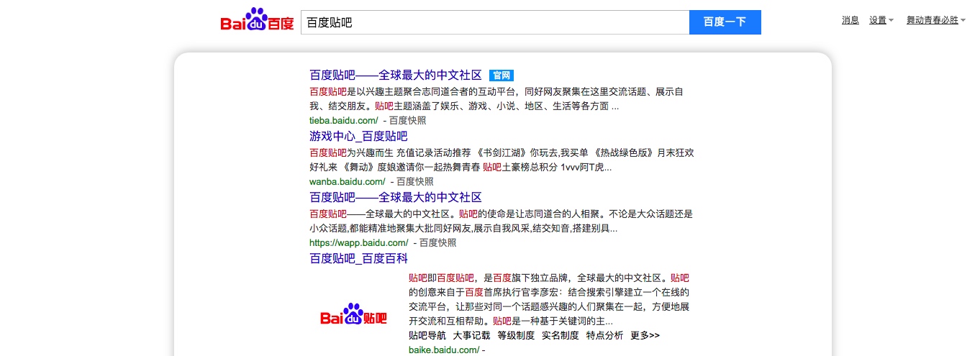Expand the 设置 dropdown menu

(881, 20)
